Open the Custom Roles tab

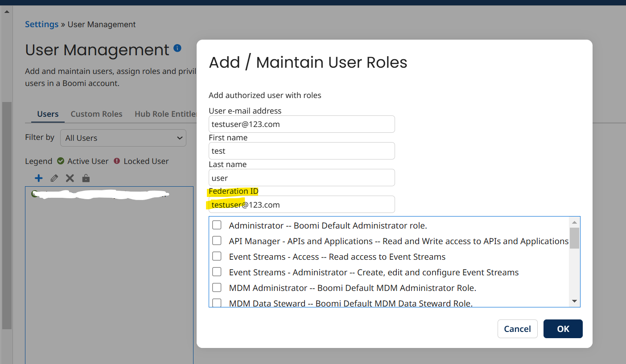(96, 114)
